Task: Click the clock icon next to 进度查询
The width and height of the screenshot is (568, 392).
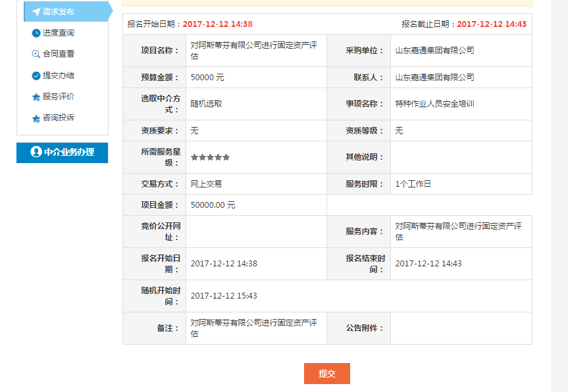Action: [36, 33]
